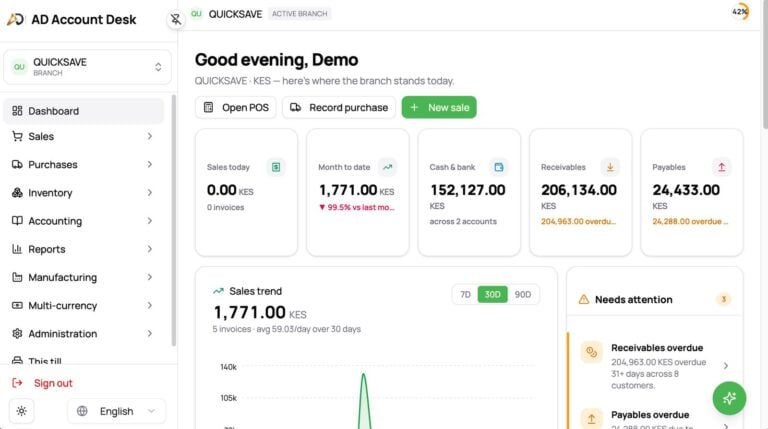Click the Open POS button
This screenshot has height=429, width=768.
[236, 107]
